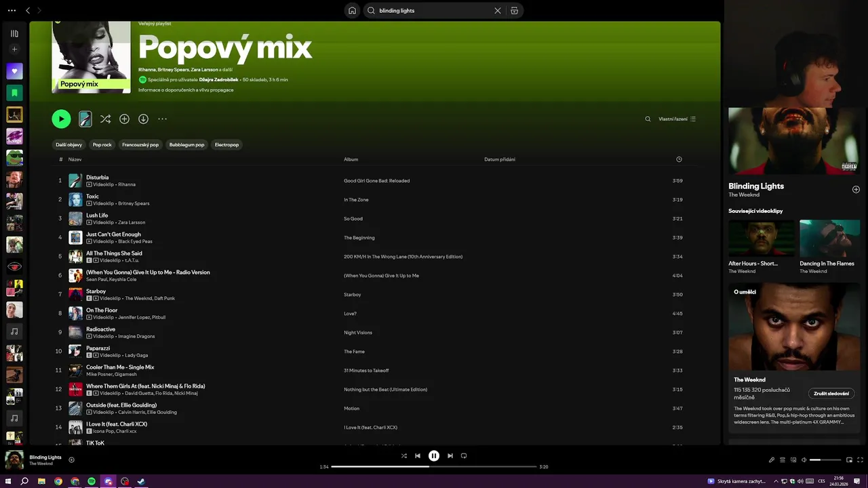Skip to next track
This screenshot has height=488, width=868.
tap(450, 456)
